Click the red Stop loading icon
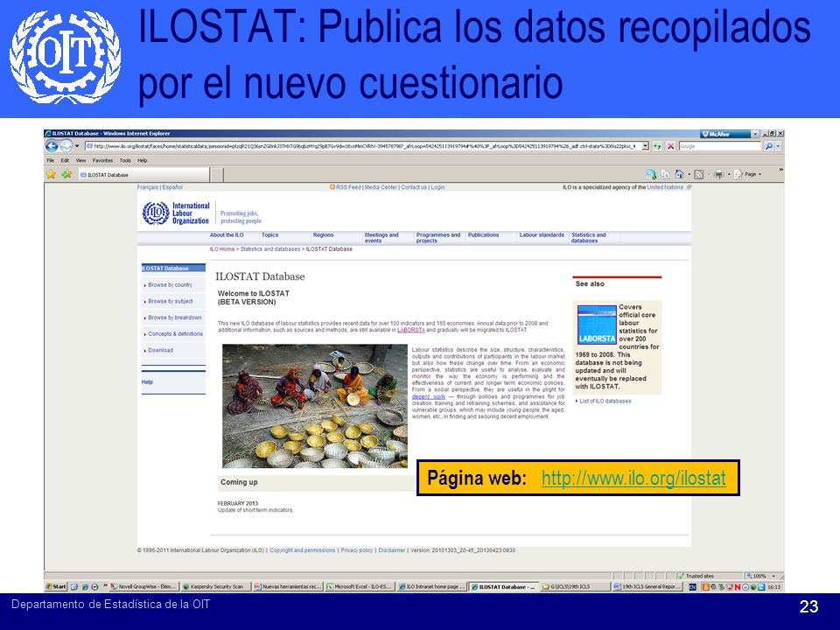 [x=670, y=146]
